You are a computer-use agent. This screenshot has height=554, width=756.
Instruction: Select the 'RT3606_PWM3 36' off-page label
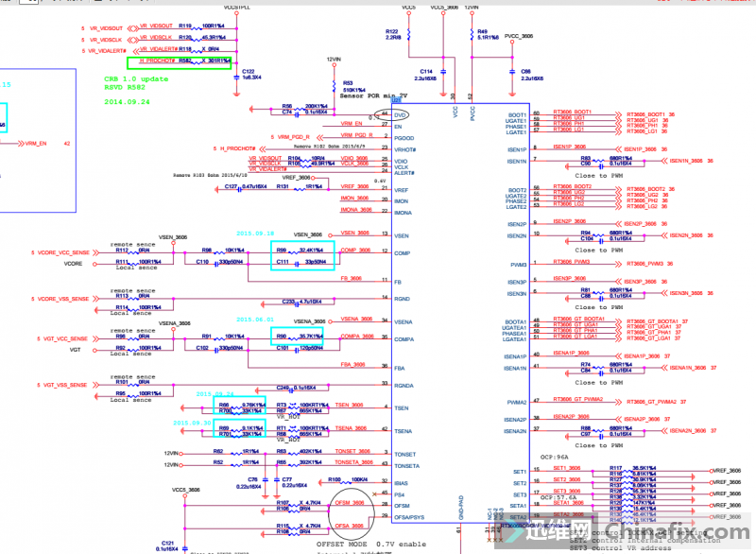[649, 264]
